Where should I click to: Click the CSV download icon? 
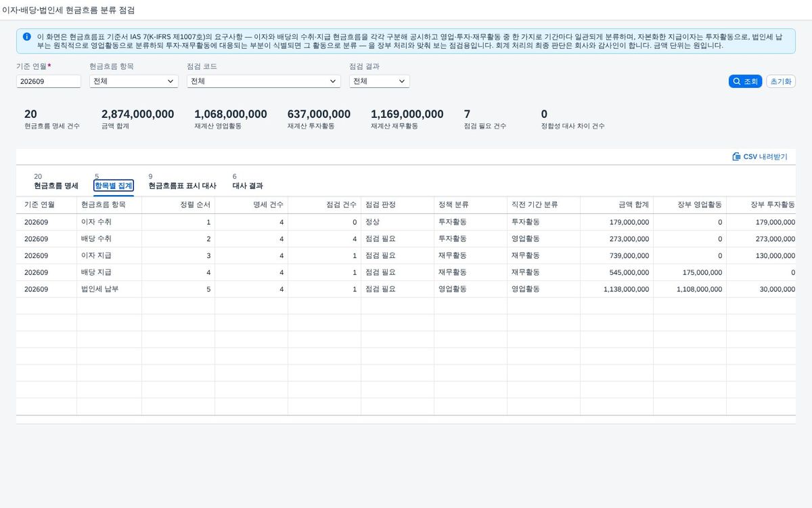[x=736, y=156]
